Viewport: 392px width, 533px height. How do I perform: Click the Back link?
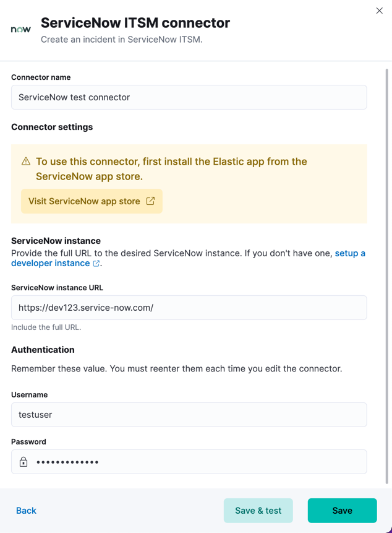tap(25, 511)
